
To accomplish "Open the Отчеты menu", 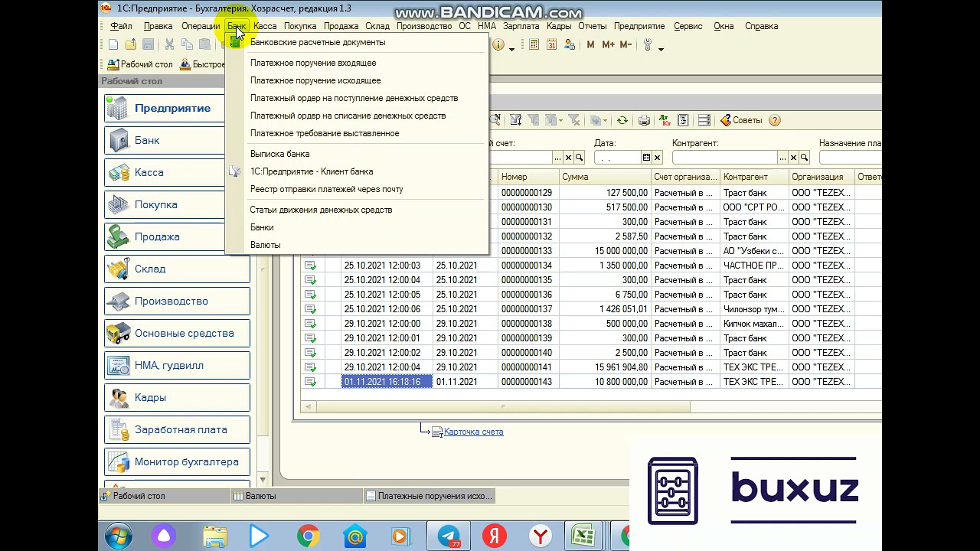I will point(593,26).
